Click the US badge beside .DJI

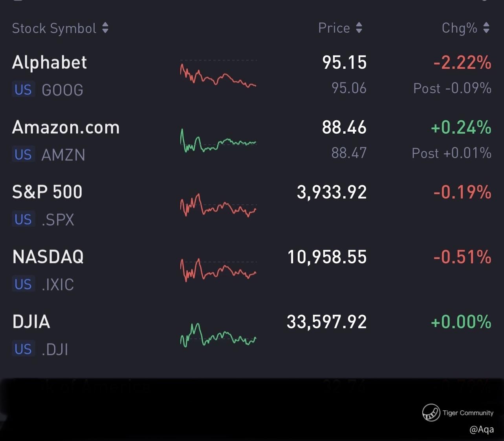click(23, 349)
